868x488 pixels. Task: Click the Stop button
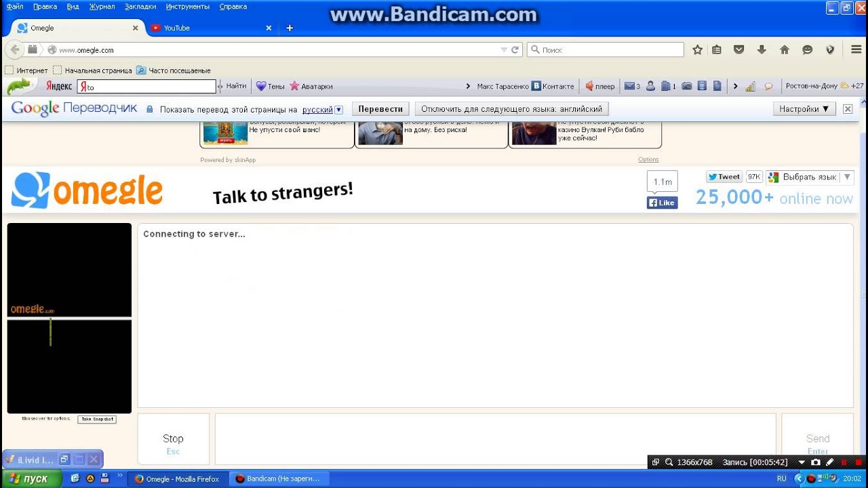tap(173, 439)
